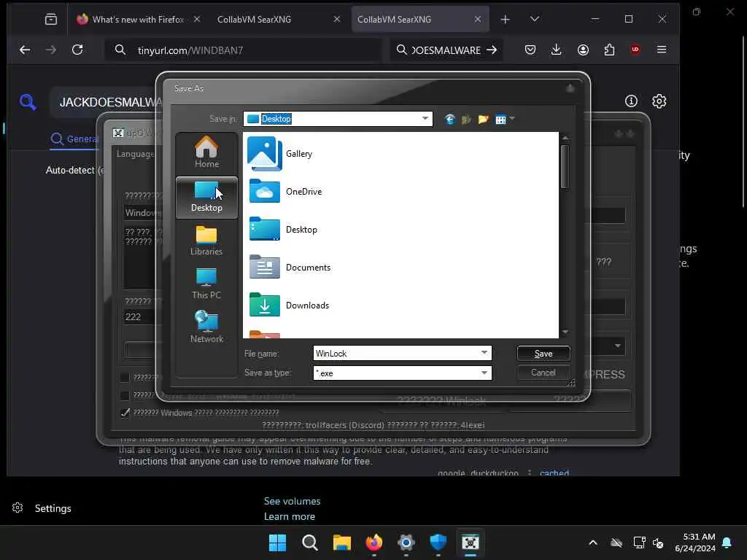747x560 pixels.
Task: Open the taskbar clock showing 5:31 AM
Action: point(694,542)
